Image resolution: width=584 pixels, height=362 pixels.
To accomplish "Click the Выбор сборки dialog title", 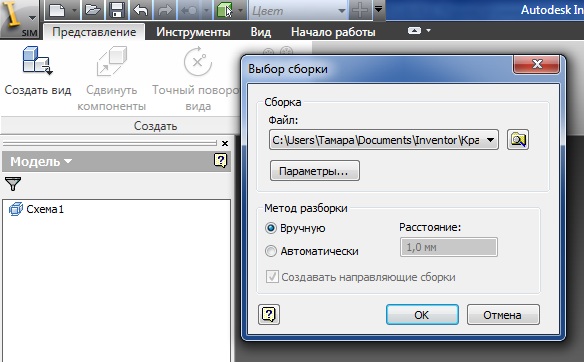I will pyautogui.click(x=288, y=69).
